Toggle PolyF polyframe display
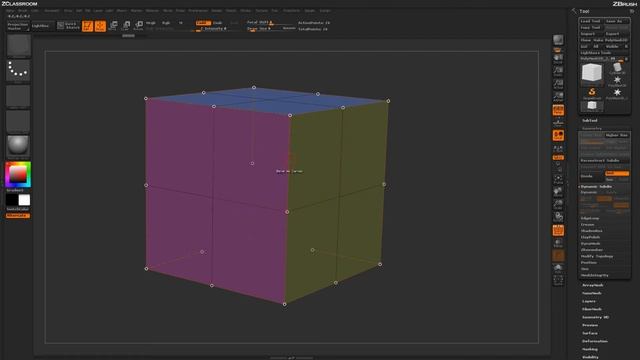 [558, 230]
